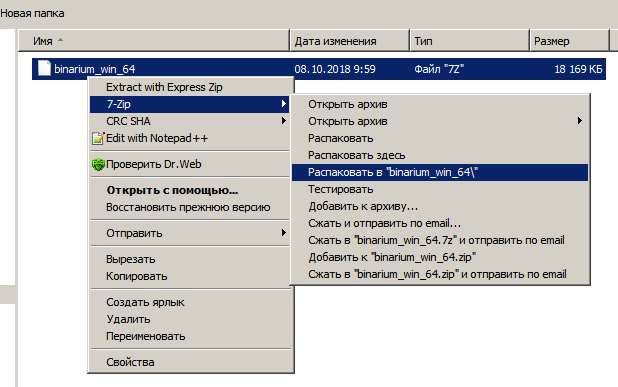618x387 pixels.
Task: Choose Распаковать здесь
Action: [440, 155]
